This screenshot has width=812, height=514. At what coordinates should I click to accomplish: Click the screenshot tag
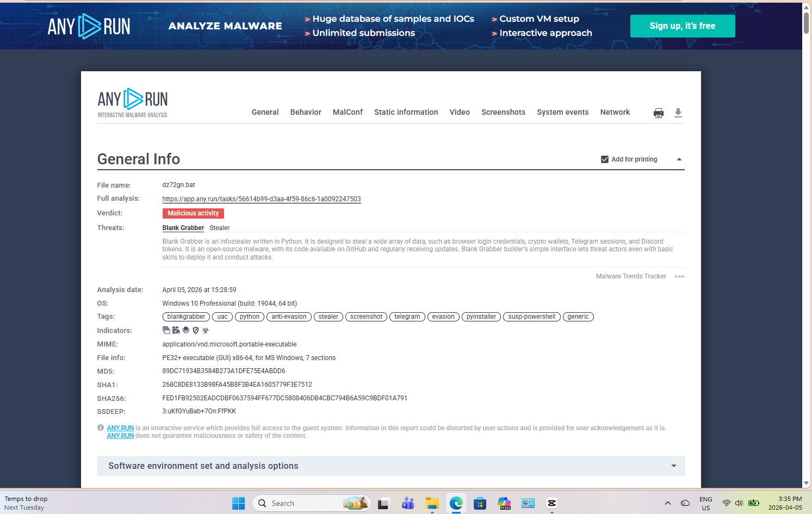click(x=366, y=317)
